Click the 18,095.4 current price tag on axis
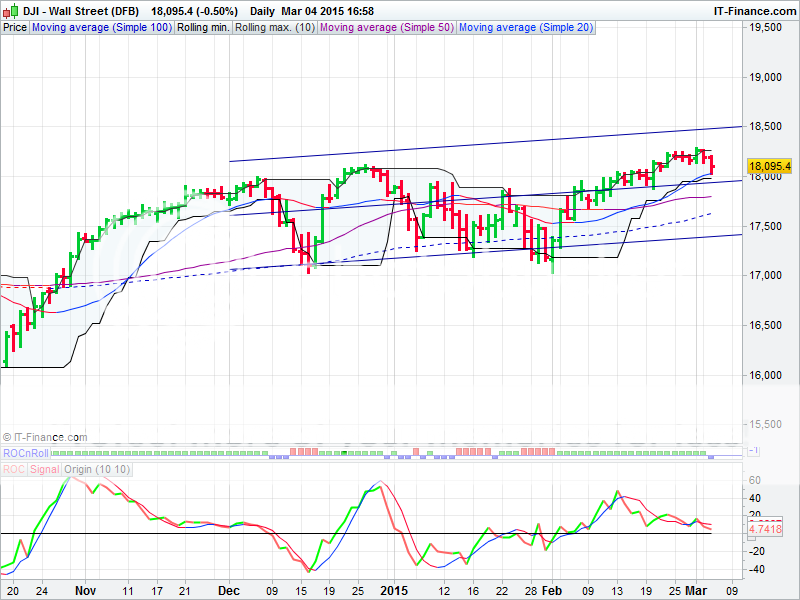This screenshot has height=600, width=800. [x=769, y=166]
